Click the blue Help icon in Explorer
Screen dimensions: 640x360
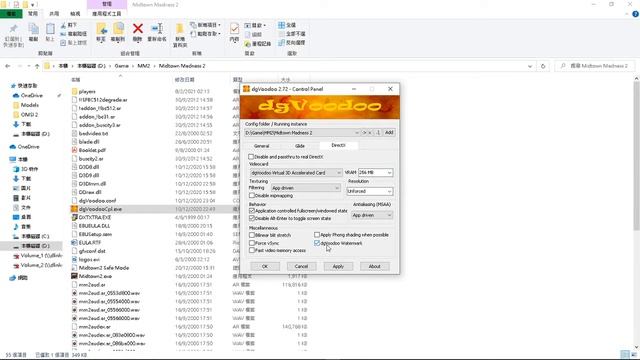click(636, 14)
